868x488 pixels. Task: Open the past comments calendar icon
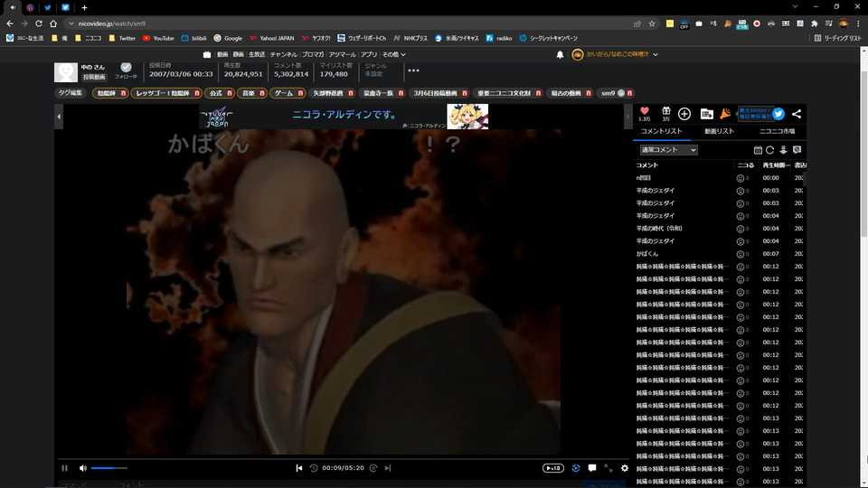(x=758, y=150)
